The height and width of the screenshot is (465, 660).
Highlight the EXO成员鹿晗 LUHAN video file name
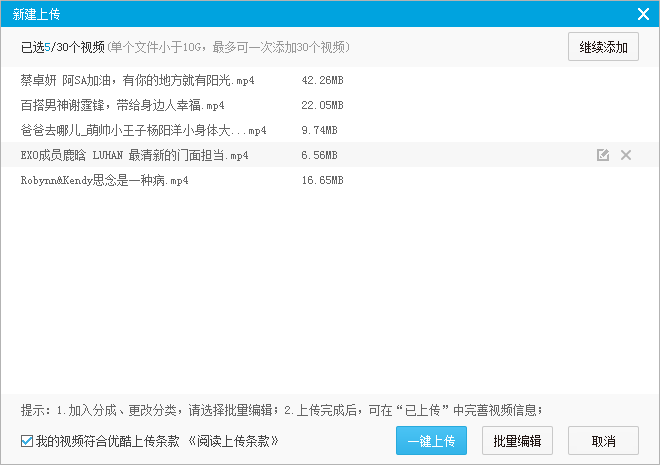pos(134,155)
